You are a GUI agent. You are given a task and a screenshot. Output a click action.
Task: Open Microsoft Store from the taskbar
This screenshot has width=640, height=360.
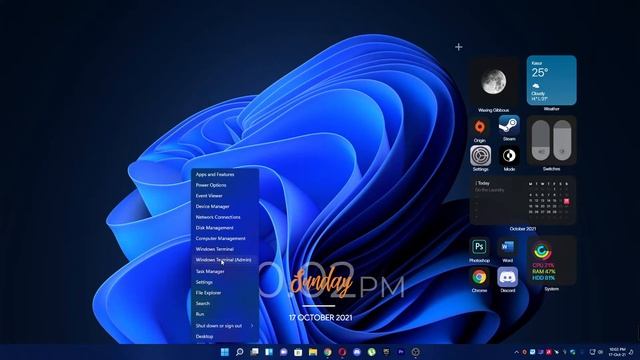(x=298, y=352)
